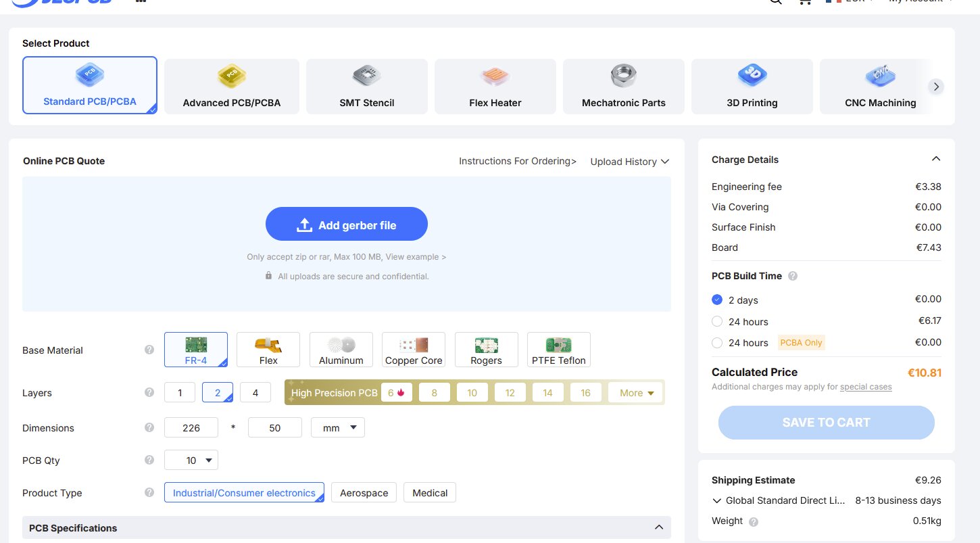The image size is (980, 543).
Task: Select Aluminum base material icon
Action: 341,345
